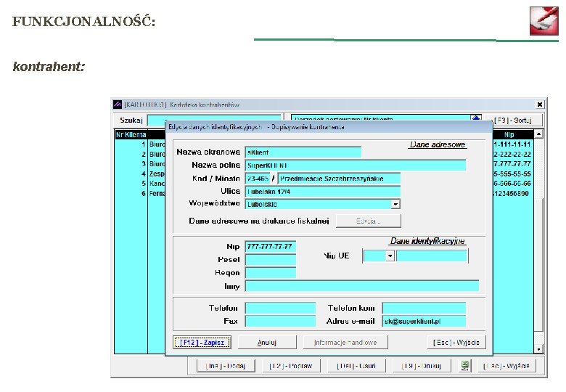Open the Nip UE country dropdown

pos(390,256)
